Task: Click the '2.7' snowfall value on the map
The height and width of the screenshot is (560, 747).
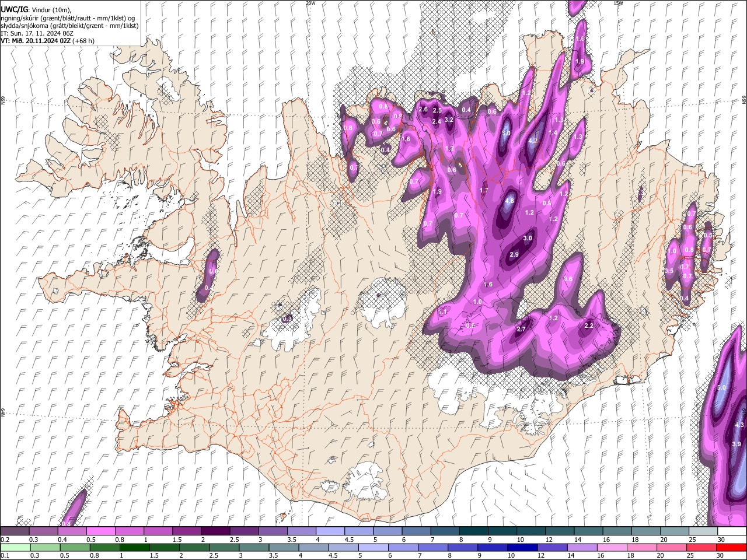Action: (x=521, y=329)
